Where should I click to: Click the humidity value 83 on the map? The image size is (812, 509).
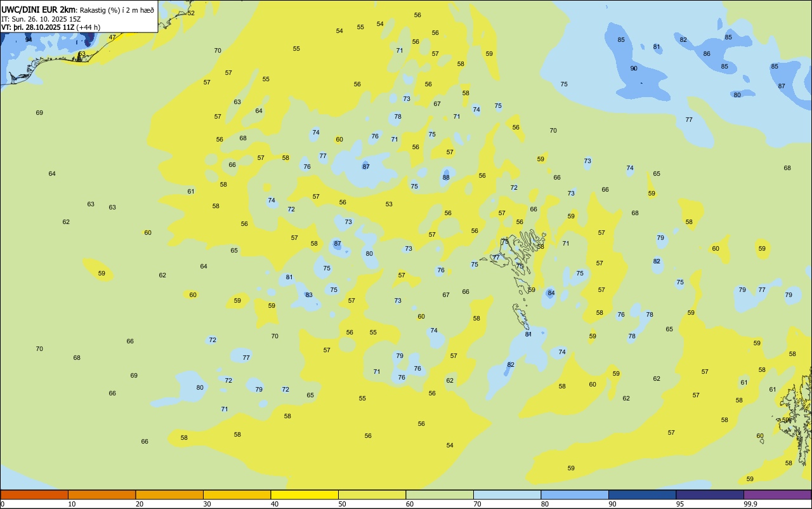tap(309, 295)
